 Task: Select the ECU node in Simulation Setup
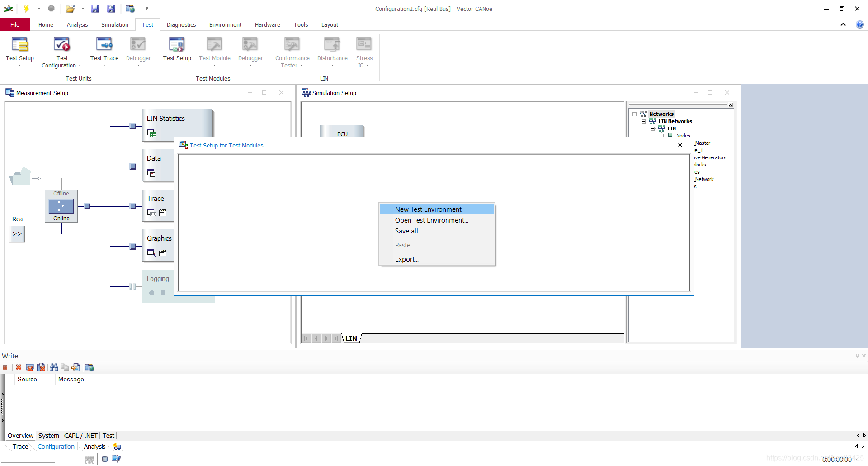[342, 131]
